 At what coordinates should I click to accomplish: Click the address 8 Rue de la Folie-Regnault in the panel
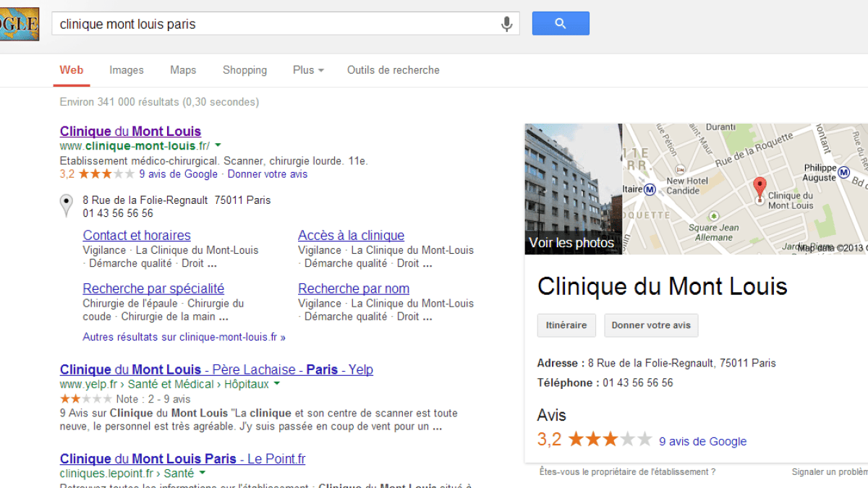[681, 363]
